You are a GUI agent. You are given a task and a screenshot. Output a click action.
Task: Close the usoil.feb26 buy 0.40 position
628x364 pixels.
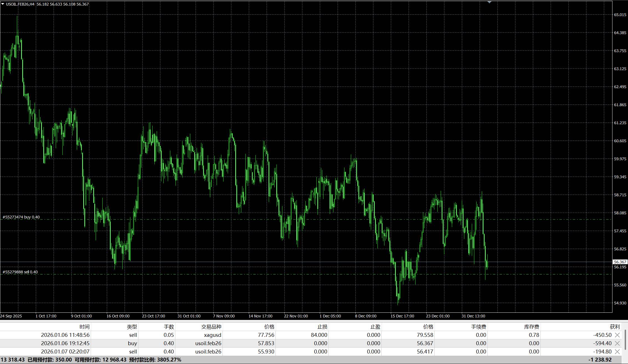[617, 343]
